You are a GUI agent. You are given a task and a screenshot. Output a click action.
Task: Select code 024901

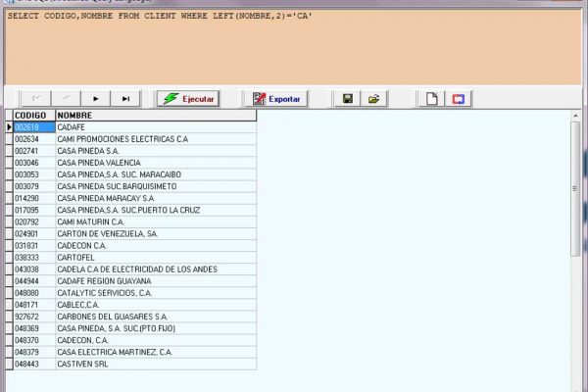(34, 233)
